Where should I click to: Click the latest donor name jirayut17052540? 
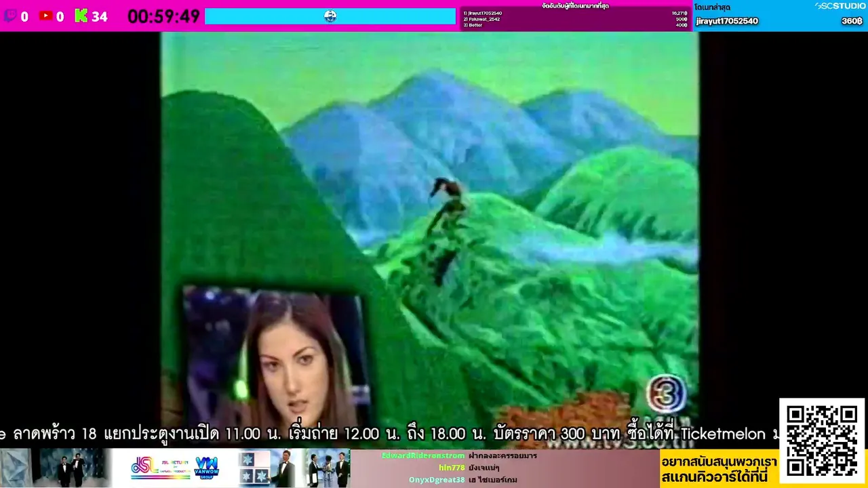tap(727, 21)
